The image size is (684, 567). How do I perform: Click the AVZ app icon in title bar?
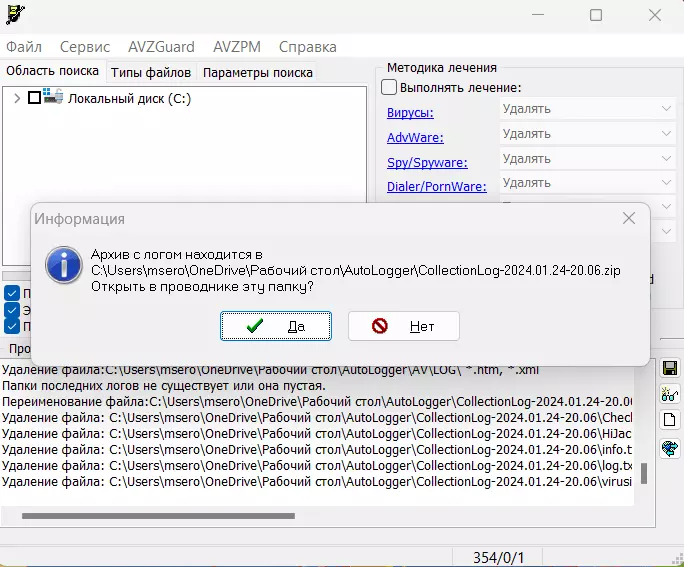[x=14, y=15]
